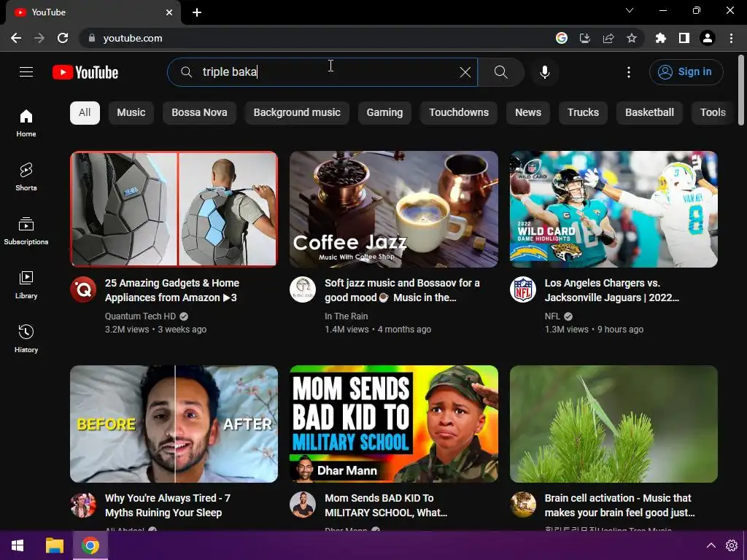This screenshot has width=747, height=560.
Task: Open YouTube settings three-dot menu
Action: tap(628, 72)
